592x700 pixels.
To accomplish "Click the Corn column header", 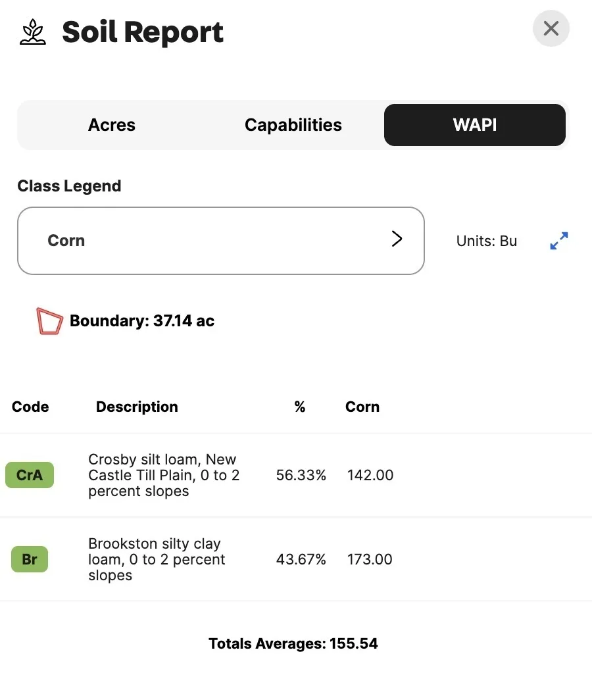I will tap(362, 407).
